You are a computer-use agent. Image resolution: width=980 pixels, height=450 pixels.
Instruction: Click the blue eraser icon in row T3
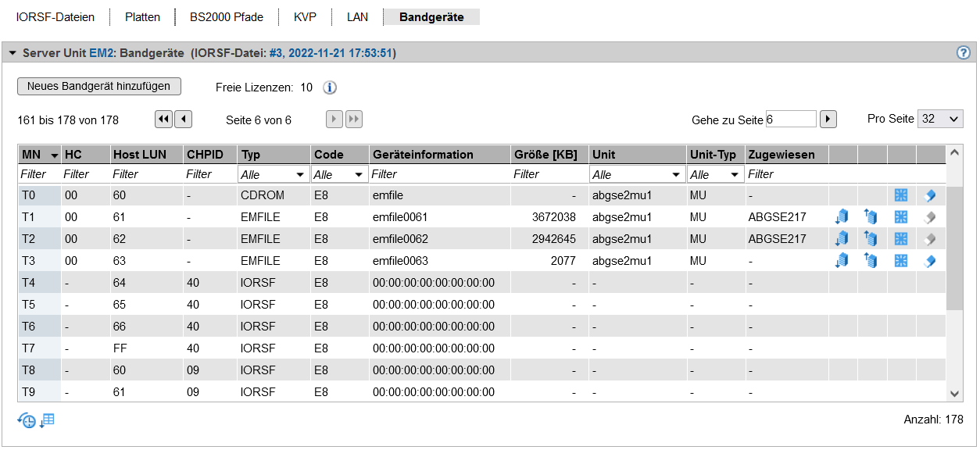930,261
